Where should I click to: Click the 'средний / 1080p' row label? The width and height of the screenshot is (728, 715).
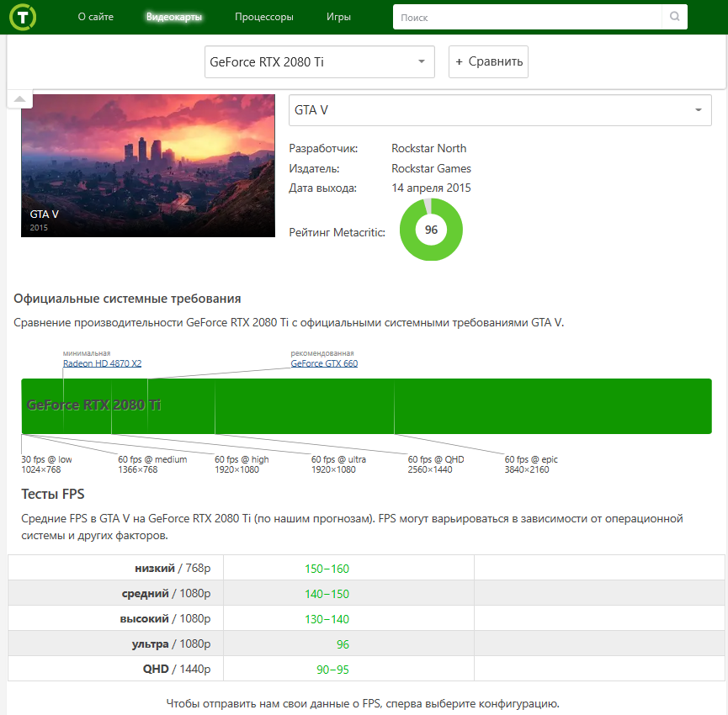click(x=166, y=593)
